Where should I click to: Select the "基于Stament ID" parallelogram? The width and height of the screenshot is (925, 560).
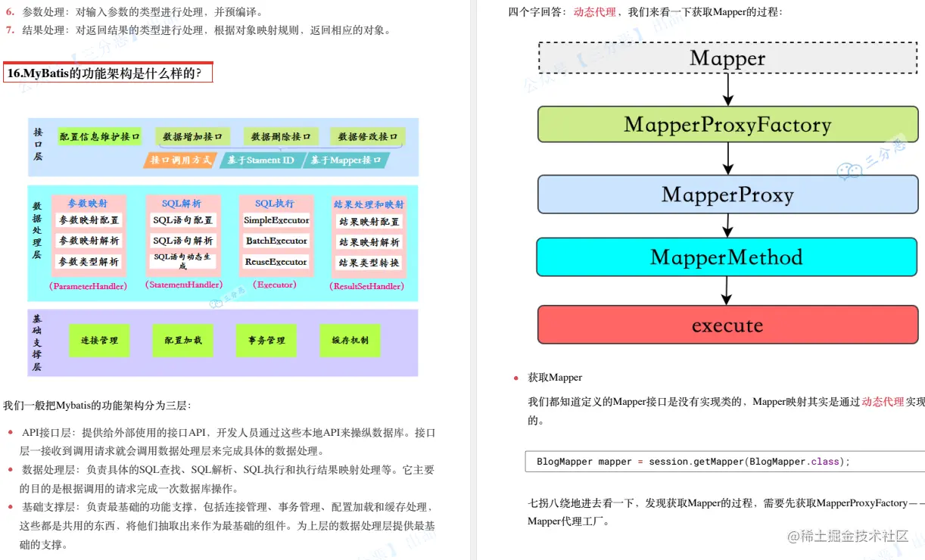261,160
